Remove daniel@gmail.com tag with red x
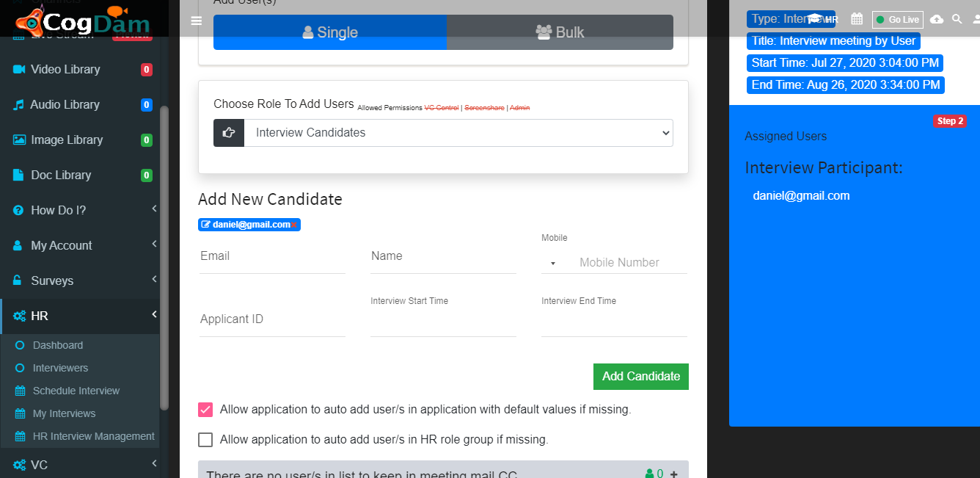The height and width of the screenshot is (478, 980). 293,225
